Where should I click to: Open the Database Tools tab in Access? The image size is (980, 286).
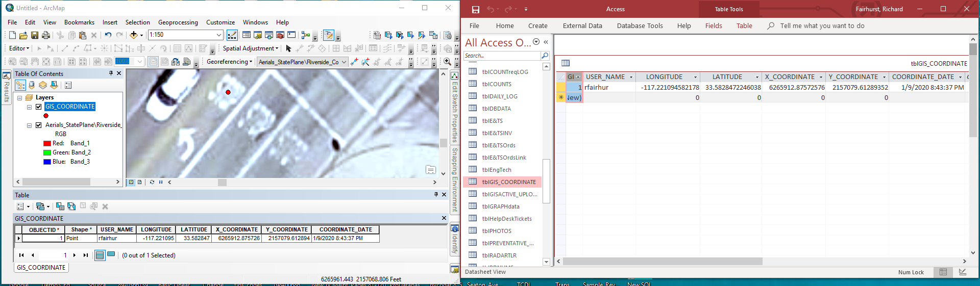click(x=640, y=25)
